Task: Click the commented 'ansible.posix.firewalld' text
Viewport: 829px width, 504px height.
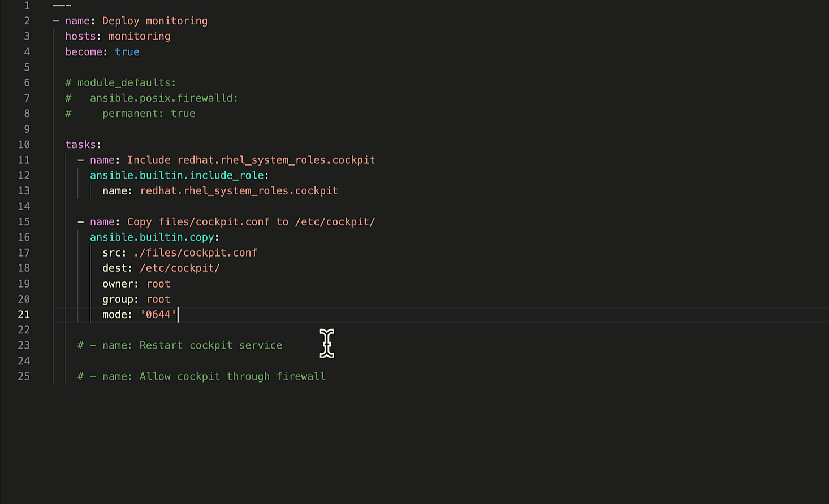Action: coord(163,98)
